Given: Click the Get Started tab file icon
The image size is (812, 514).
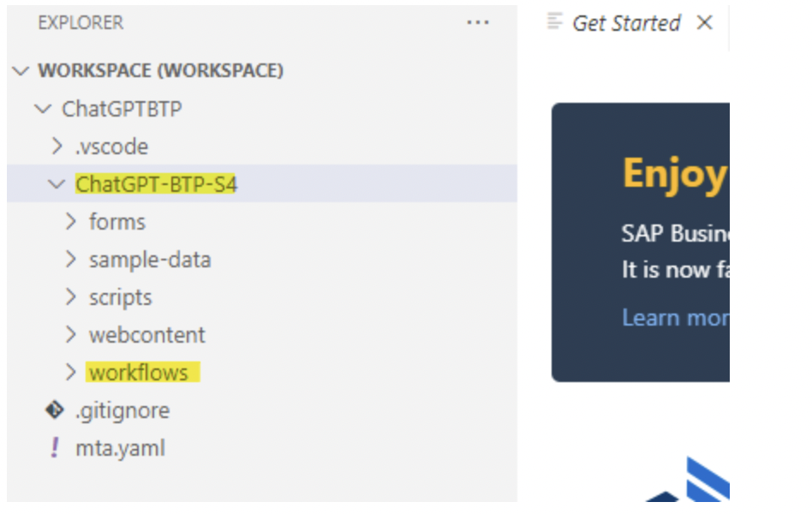Looking at the screenshot, I should pyautogui.click(x=555, y=21).
